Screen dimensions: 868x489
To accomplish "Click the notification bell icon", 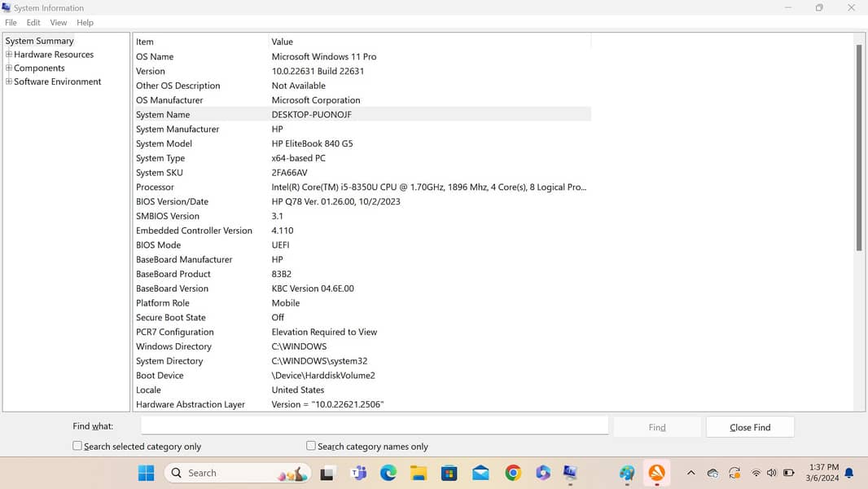I will 849,473.
